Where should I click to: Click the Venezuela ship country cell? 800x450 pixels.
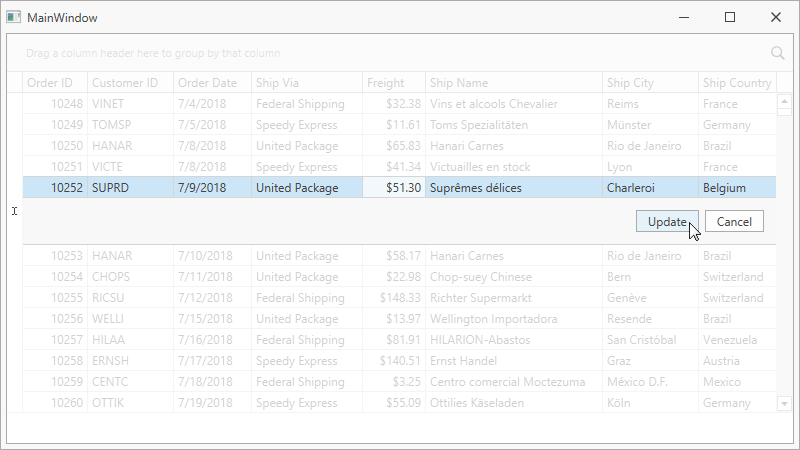pos(737,340)
